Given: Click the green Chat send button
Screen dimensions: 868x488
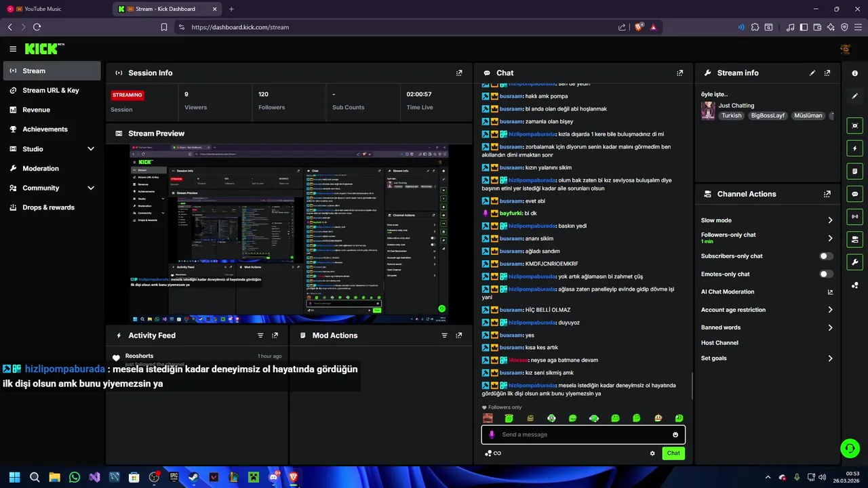Looking at the screenshot, I should point(673,453).
